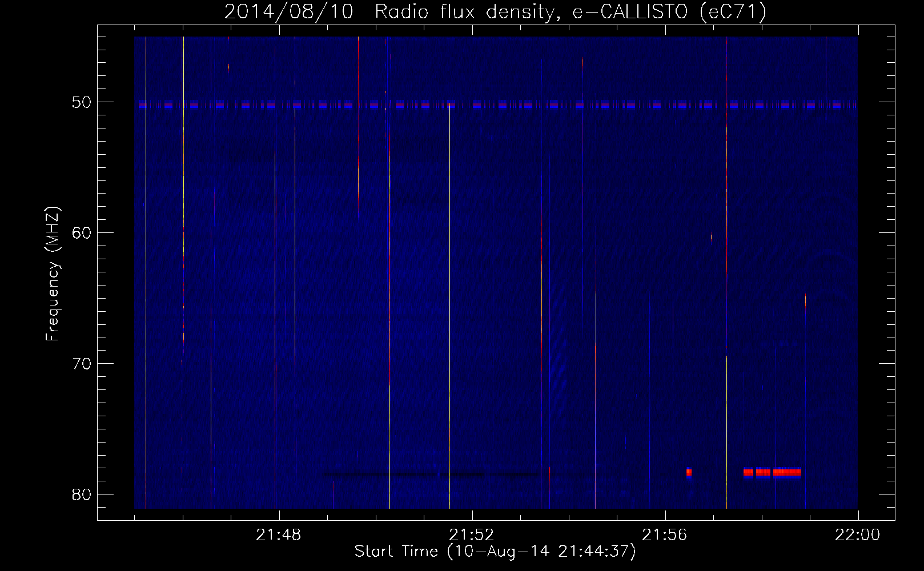This screenshot has height=571, width=924.
Task: Click the 60 frequency tick label
Action: [82, 232]
